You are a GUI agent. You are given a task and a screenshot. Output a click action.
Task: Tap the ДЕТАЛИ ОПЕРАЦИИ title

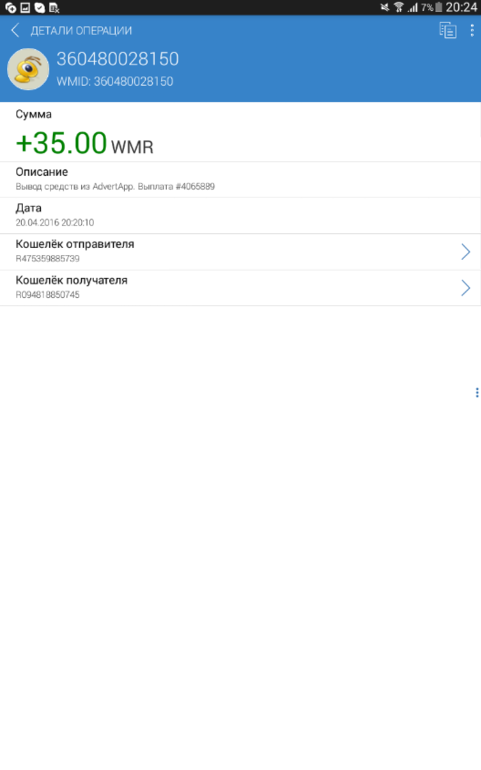(81, 30)
